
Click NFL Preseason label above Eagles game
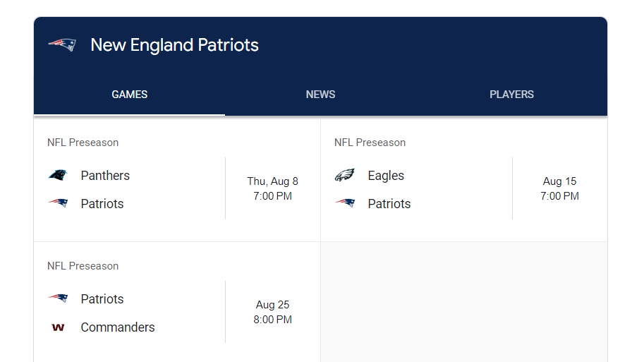tap(370, 143)
